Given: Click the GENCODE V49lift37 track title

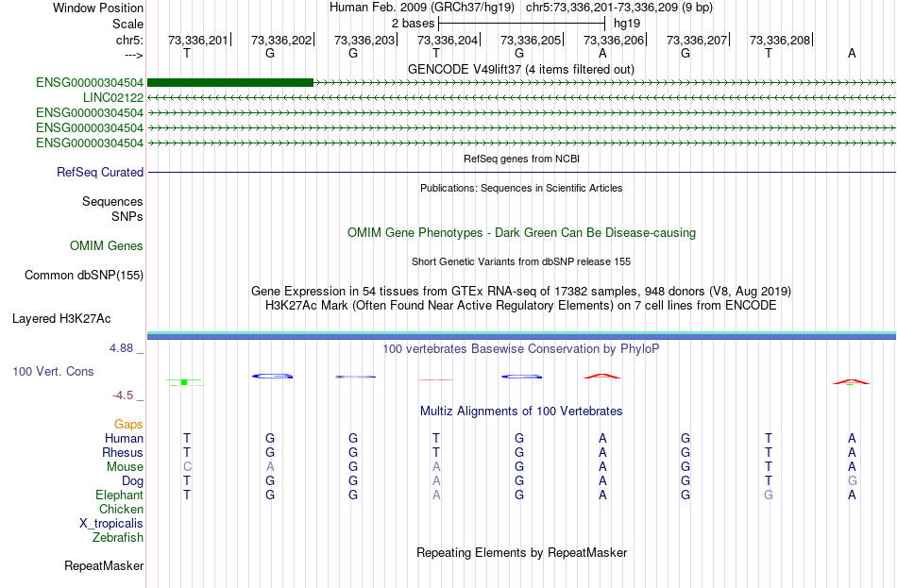Looking at the screenshot, I should click(x=521, y=70).
